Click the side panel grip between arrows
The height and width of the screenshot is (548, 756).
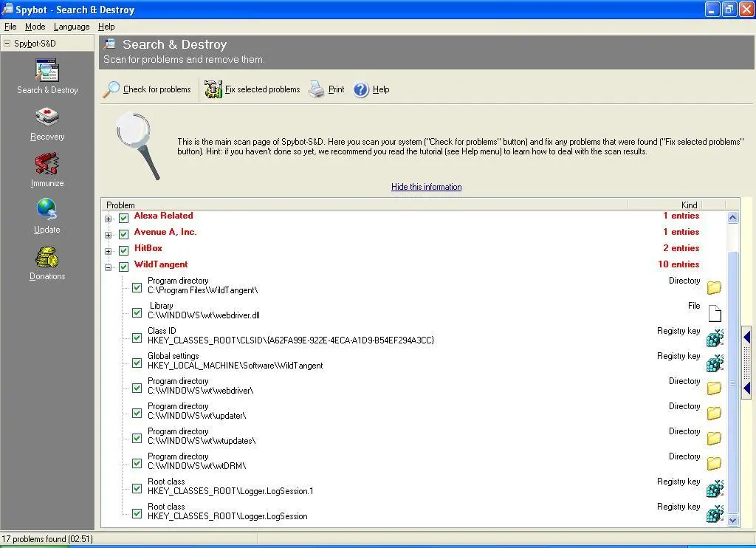click(747, 363)
